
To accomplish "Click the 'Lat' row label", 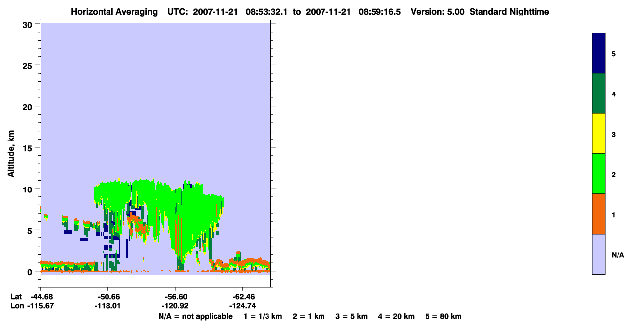I will (x=16, y=297).
